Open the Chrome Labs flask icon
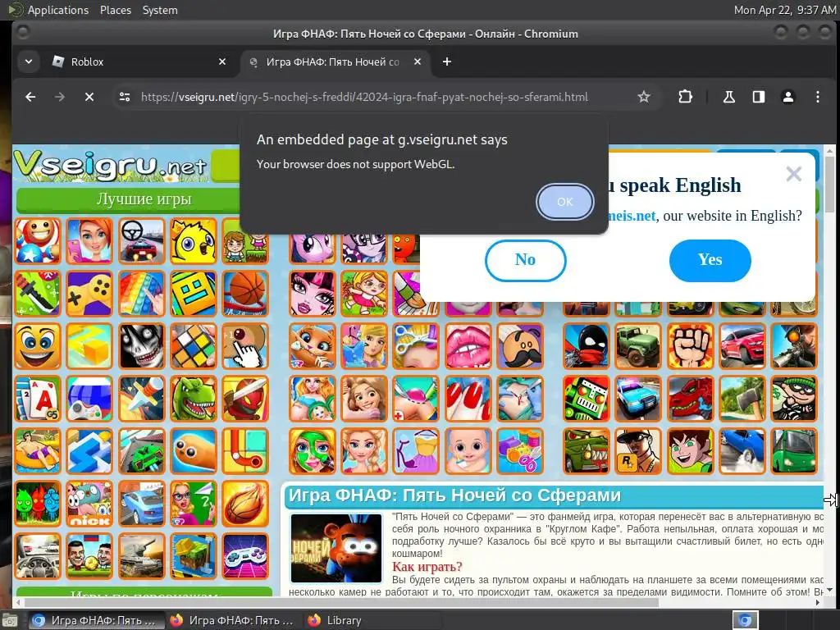 coord(728,97)
